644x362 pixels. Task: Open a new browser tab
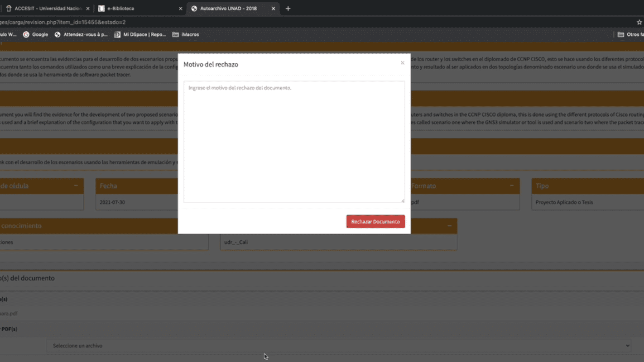(288, 9)
